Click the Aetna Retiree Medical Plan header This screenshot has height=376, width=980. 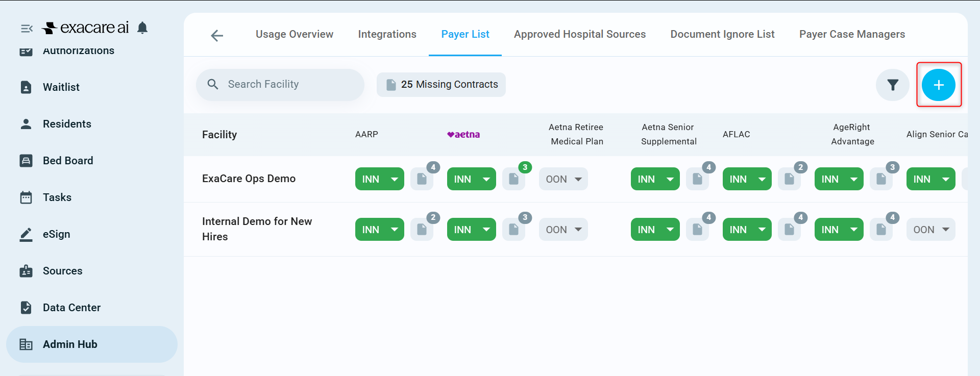tap(577, 135)
